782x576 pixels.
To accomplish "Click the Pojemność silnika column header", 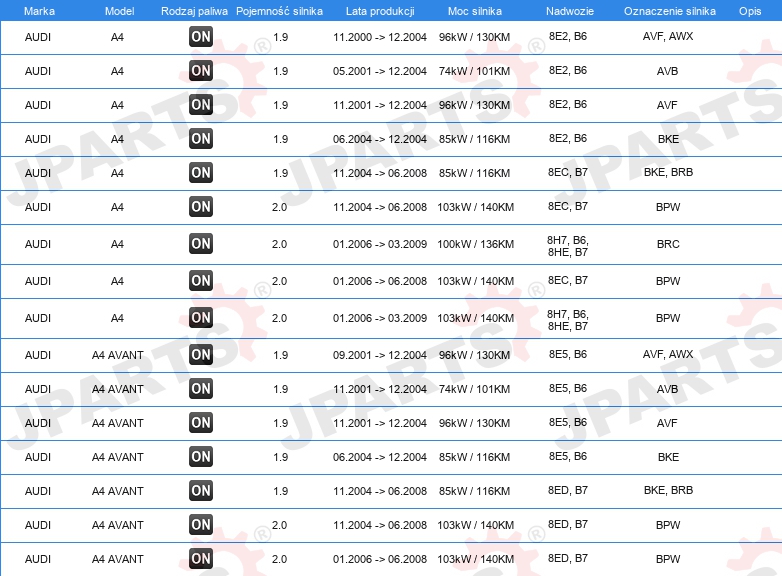I will click(x=279, y=11).
